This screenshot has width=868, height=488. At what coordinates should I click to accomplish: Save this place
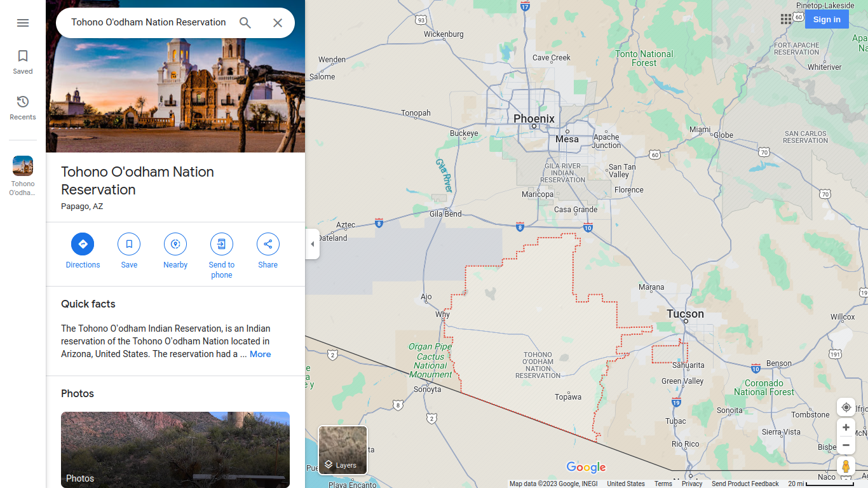pos(129,251)
